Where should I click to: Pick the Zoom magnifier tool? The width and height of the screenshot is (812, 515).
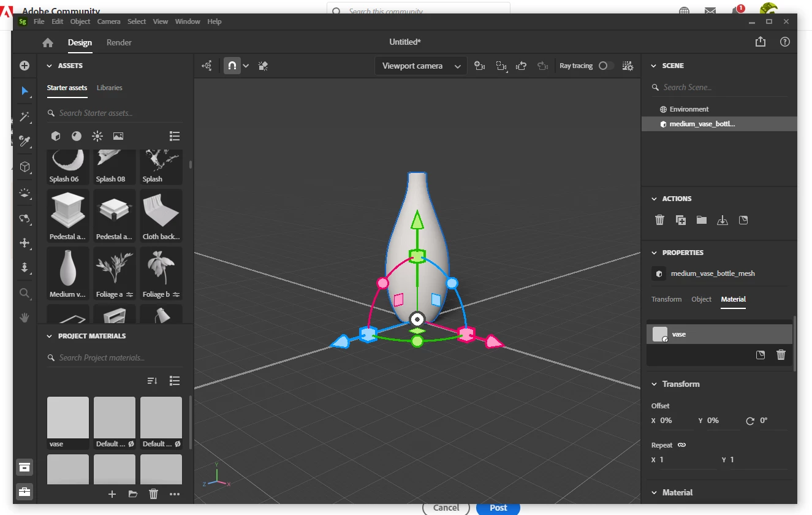(25, 294)
